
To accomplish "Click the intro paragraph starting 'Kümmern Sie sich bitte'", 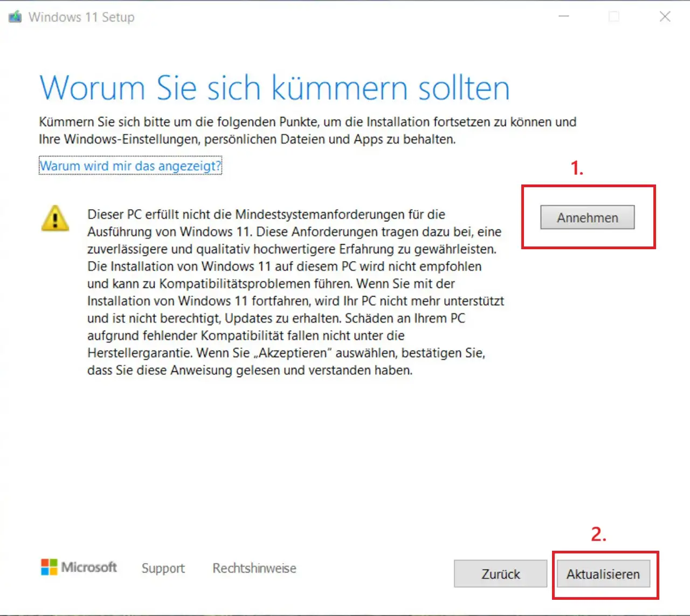I will (x=307, y=131).
